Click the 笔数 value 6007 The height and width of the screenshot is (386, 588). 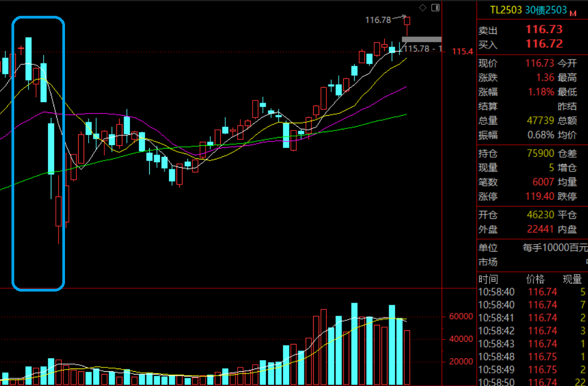click(543, 182)
